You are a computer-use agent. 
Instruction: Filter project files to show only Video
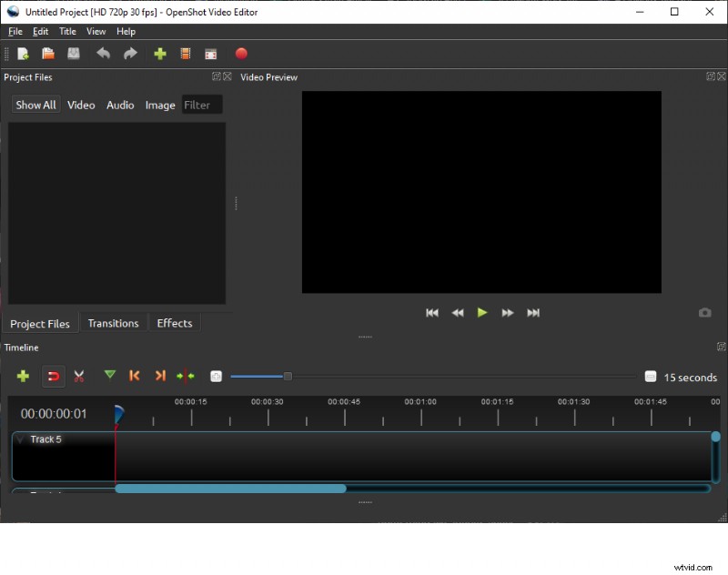[81, 105]
